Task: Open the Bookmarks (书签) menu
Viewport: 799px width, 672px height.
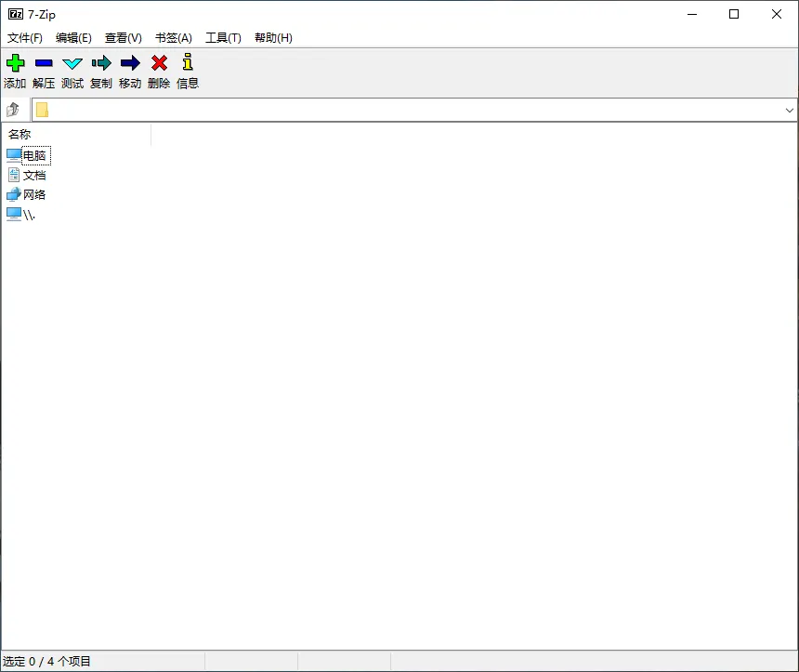Action: [173, 38]
